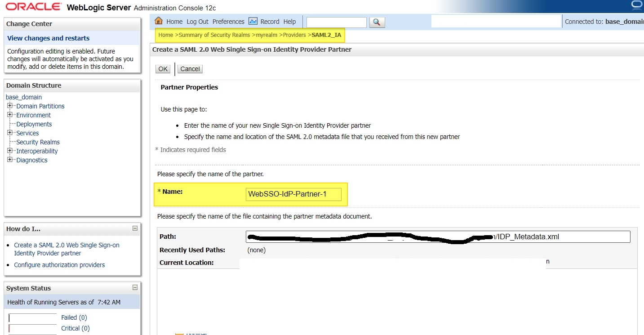Expand the Diagnostics tree node
Viewport: 644px width, 335px height.
[x=10, y=160]
